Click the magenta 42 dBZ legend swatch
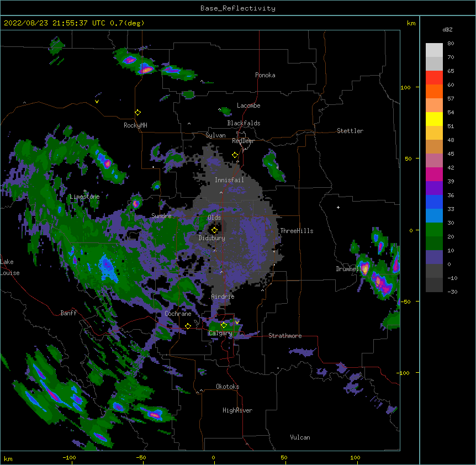 click(x=434, y=174)
